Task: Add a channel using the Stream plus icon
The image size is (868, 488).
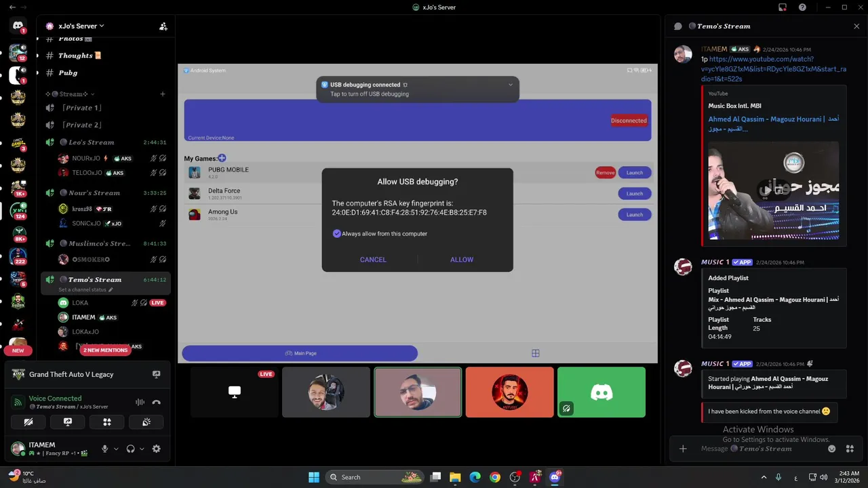Action: (x=162, y=94)
